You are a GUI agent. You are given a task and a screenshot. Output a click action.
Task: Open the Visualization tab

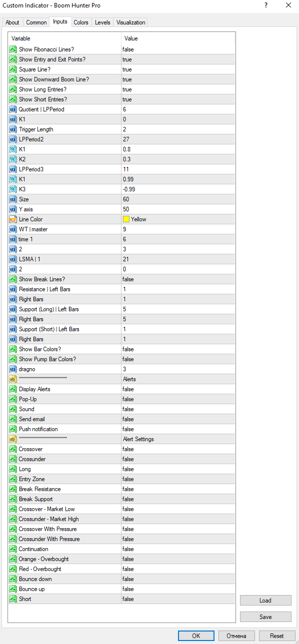coord(130,22)
